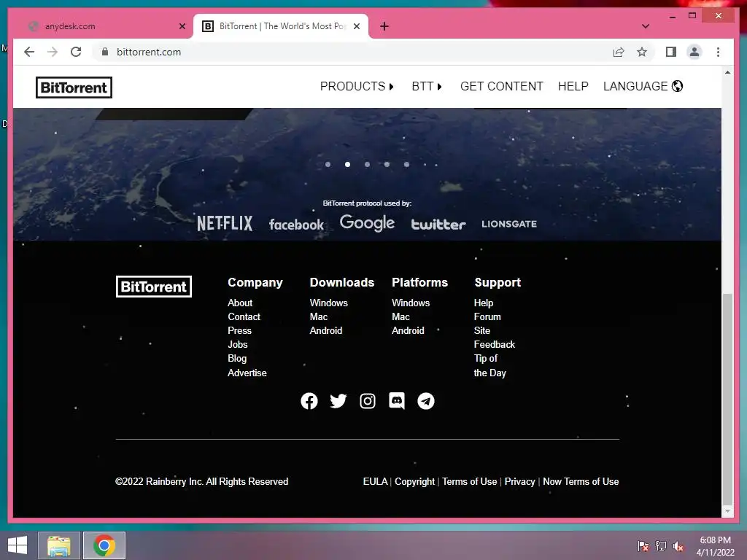Open Action Center flag tray icon
Screen dimensions: 747x560
[643, 545]
